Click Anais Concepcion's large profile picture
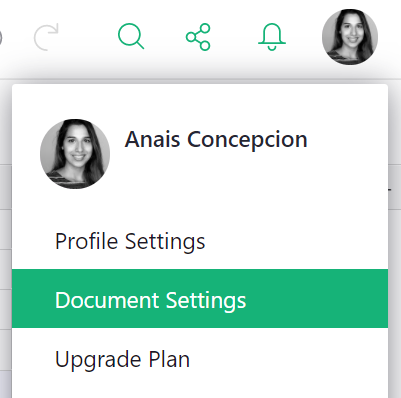The width and height of the screenshot is (401, 398). 75,154
